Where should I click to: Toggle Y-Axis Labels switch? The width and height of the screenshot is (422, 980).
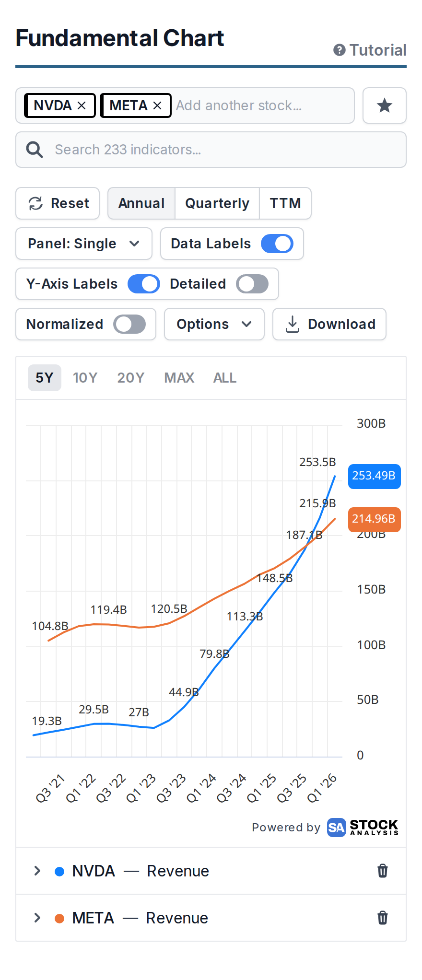click(144, 284)
